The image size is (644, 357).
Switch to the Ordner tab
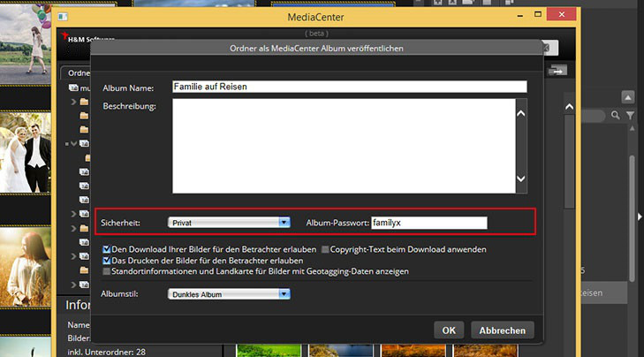(74, 73)
